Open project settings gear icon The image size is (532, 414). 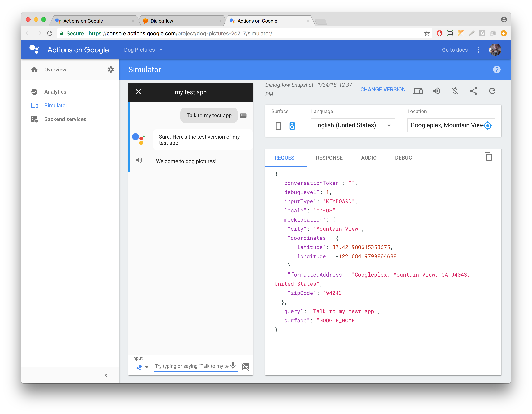pos(111,70)
